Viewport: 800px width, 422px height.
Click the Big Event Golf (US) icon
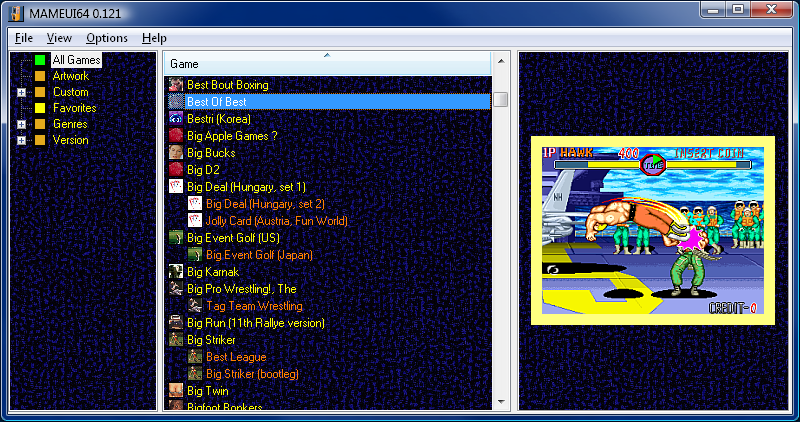176,238
